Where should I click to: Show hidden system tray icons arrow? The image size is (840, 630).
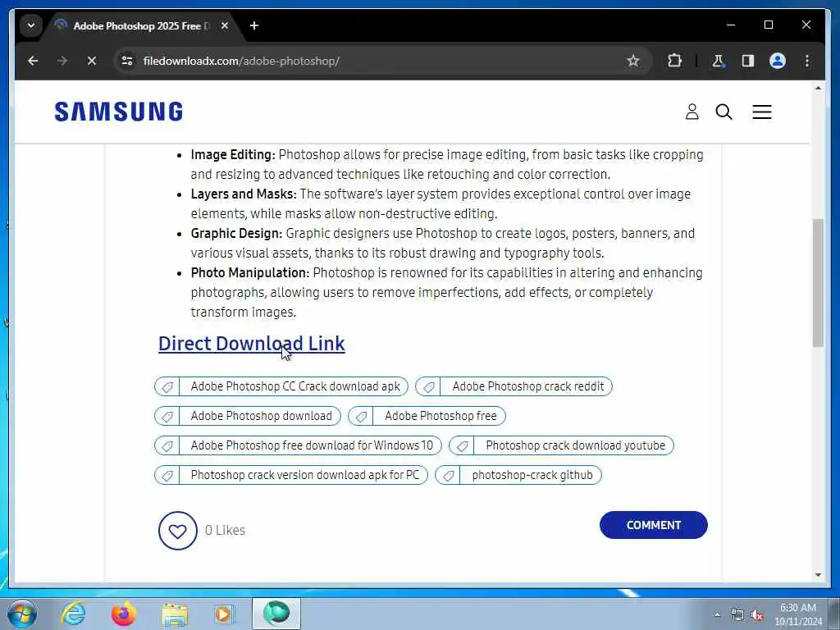[x=717, y=614]
